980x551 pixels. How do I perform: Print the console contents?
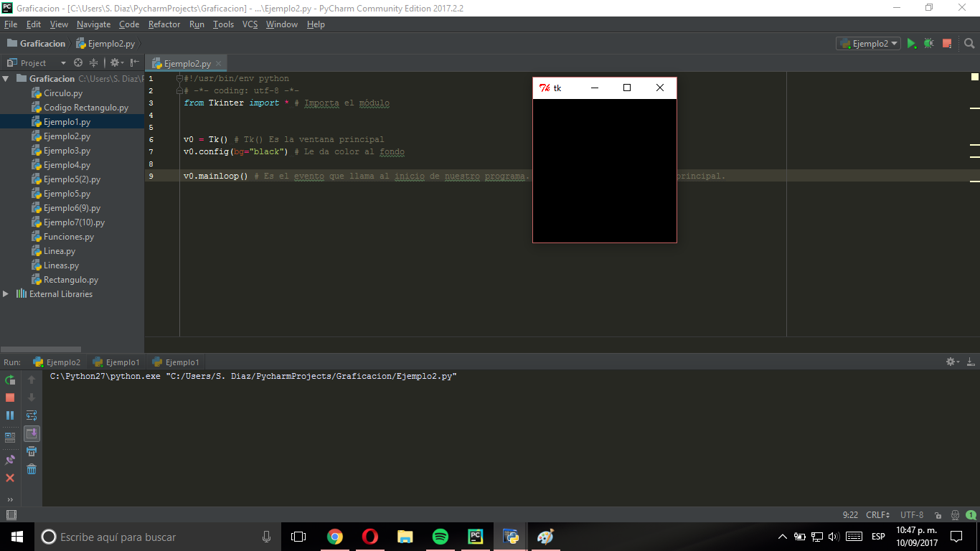pyautogui.click(x=31, y=451)
